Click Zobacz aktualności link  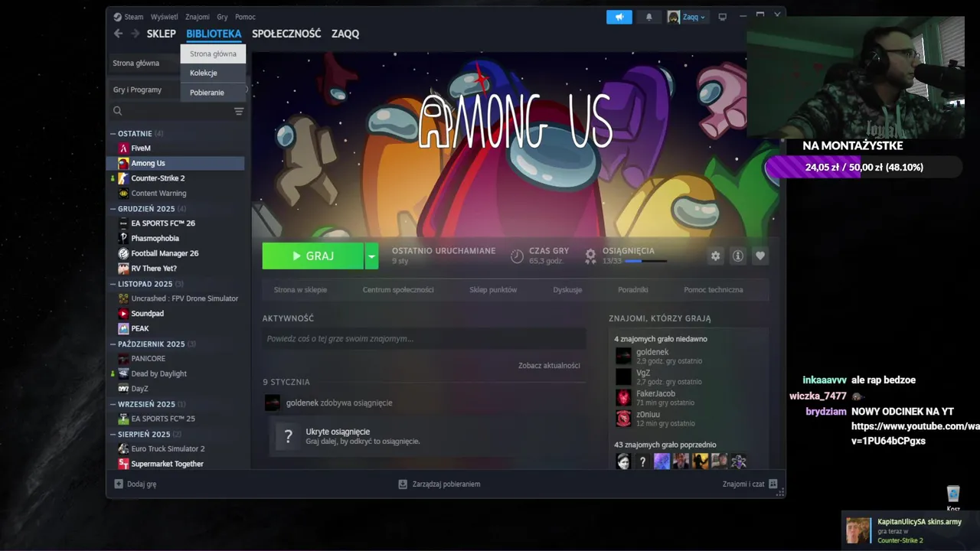(x=549, y=366)
